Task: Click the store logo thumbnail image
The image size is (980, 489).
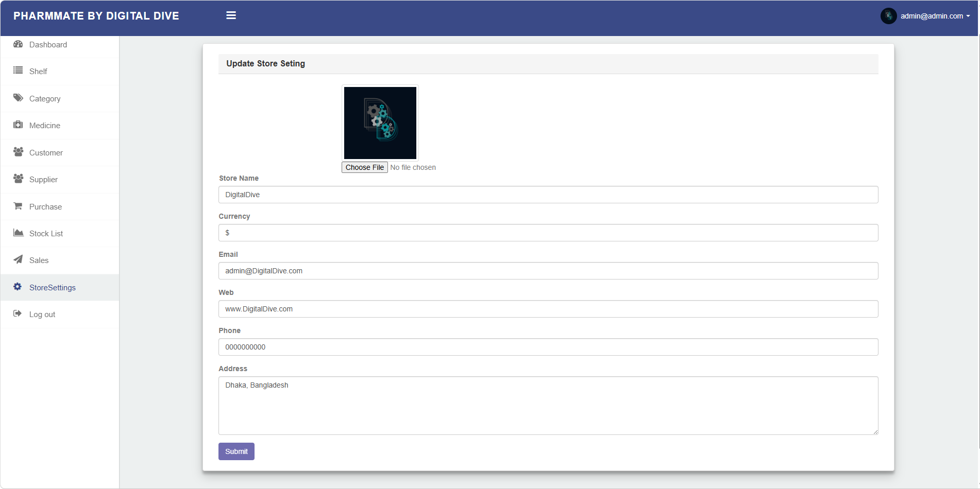Action: (380, 123)
